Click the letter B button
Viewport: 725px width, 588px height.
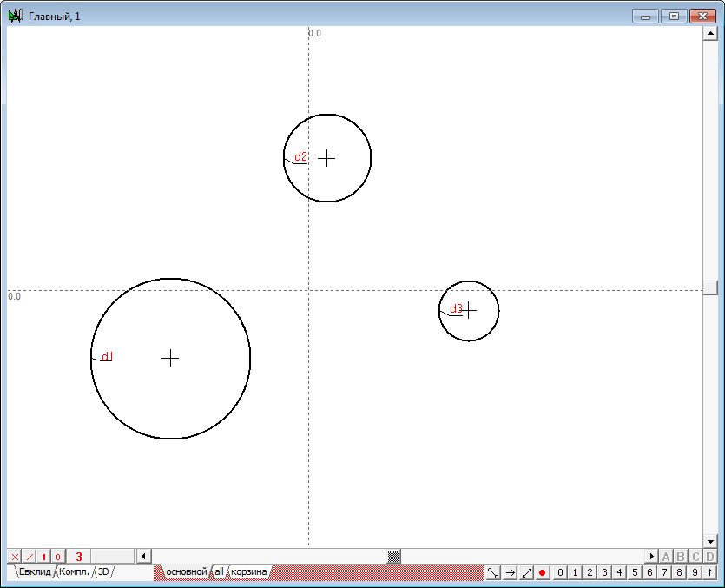click(681, 557)
